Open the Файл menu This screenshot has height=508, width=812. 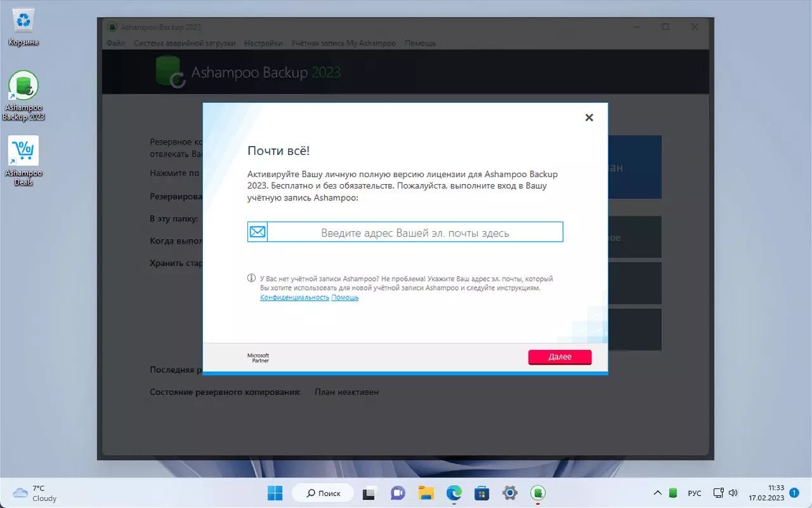pyautogui.click(x=115, y=43)
